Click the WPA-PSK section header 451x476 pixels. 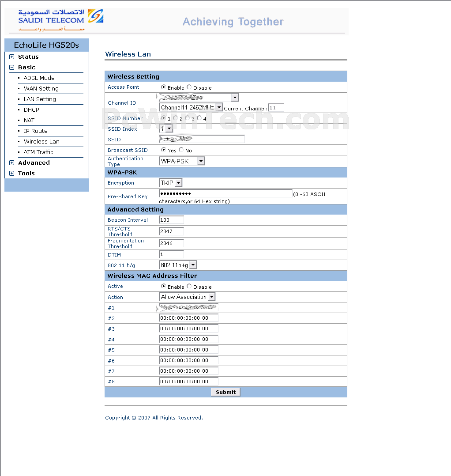(x=122, y=172)
